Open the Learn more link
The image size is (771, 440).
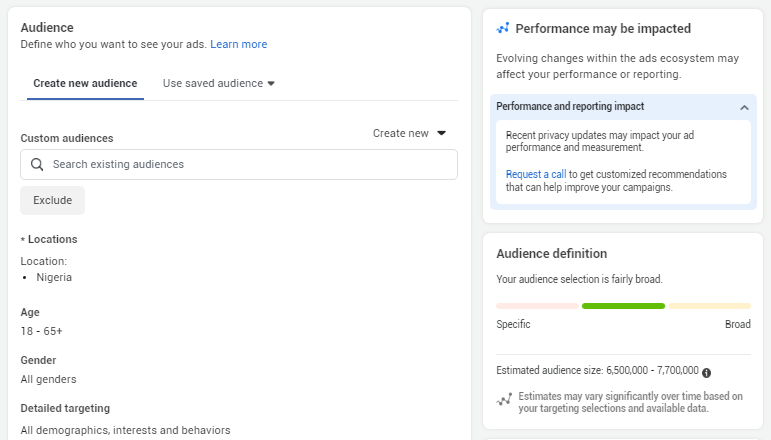click(x=238, y=44)
